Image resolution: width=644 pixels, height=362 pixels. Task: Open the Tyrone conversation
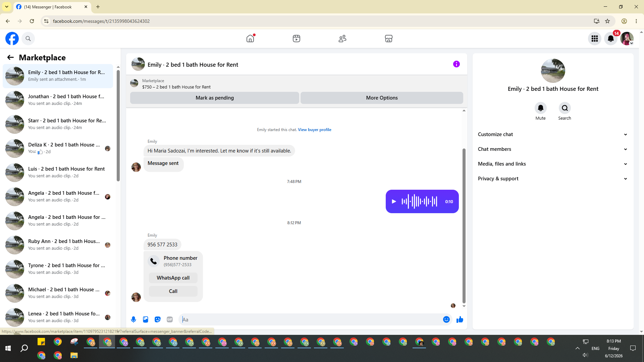pos(58,269)
